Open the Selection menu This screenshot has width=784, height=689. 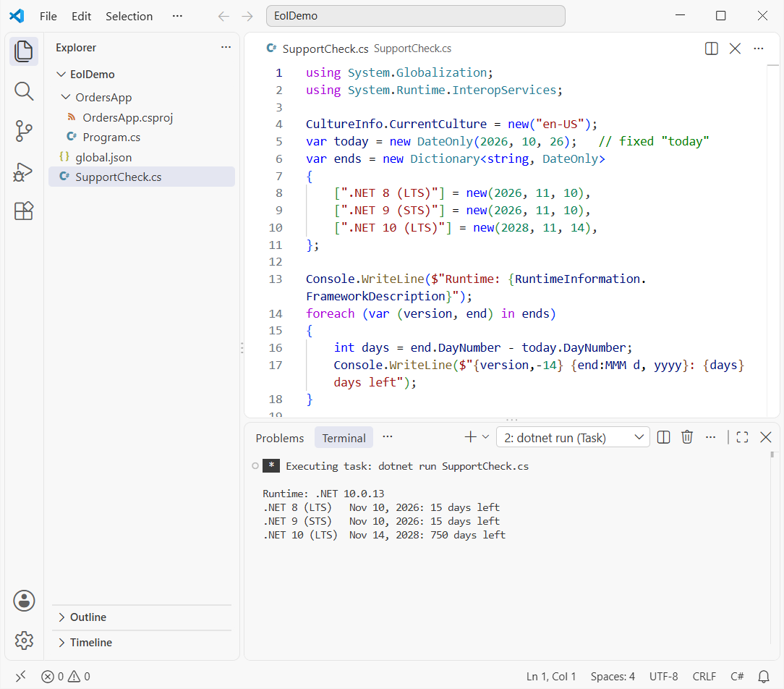click(129, 16)
